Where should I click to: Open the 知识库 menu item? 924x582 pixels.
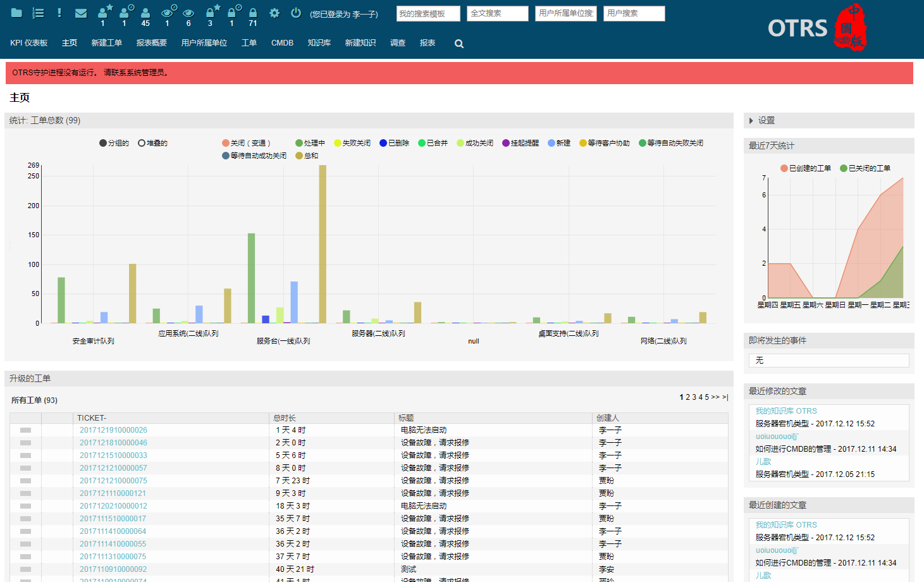point(319,43)
